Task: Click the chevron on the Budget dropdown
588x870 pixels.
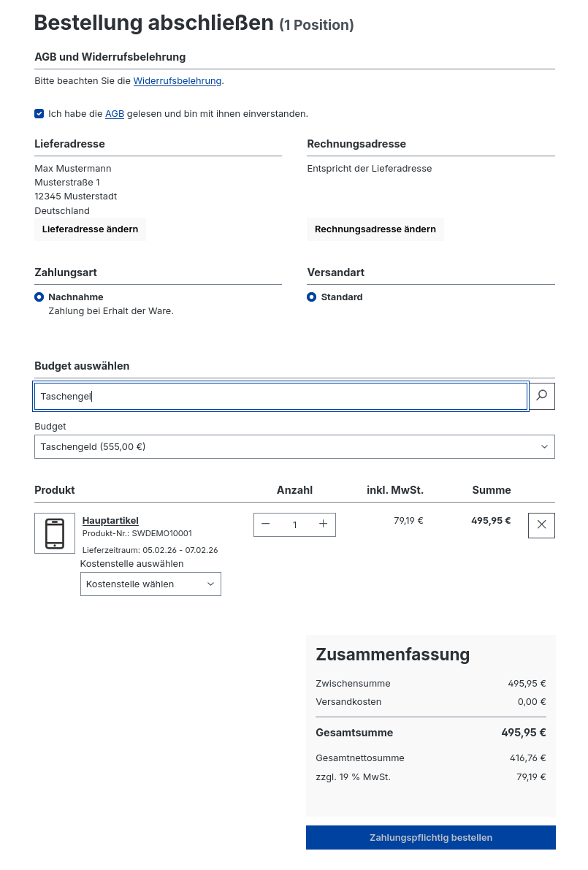Action: tap(543, 446)
